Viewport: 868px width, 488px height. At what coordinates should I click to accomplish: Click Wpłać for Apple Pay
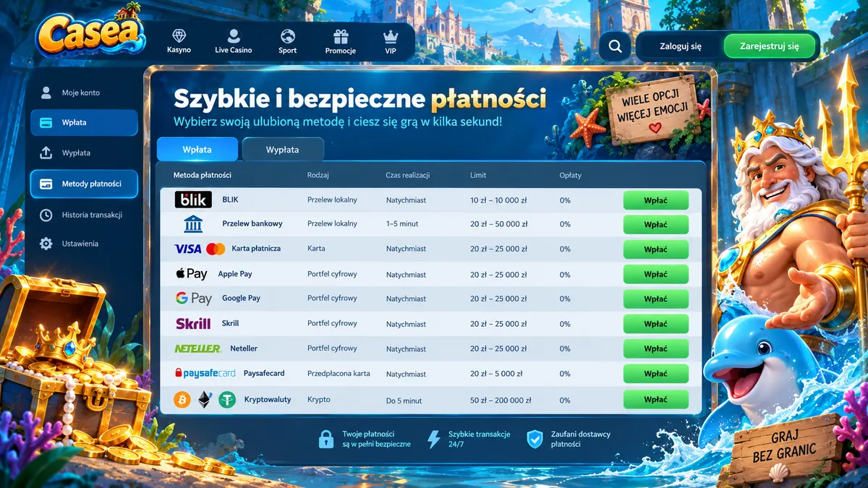coord(656,274)
